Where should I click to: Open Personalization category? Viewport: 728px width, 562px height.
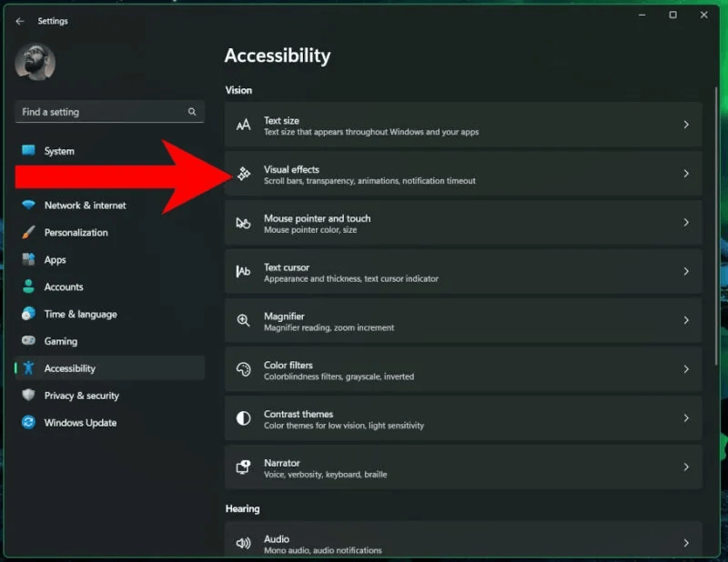pyautogui.click(x=109, y=233)
